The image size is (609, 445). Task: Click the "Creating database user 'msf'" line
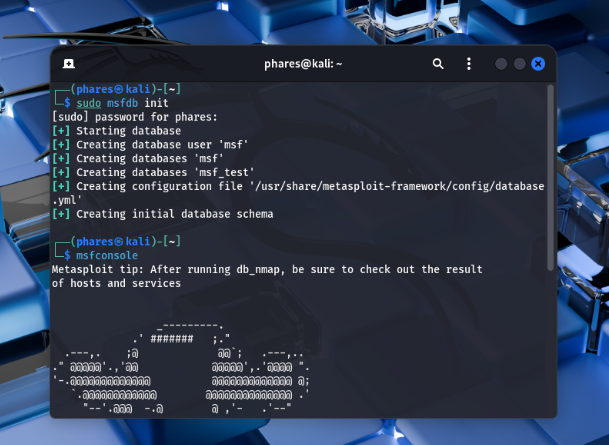(x=150, y=145)
